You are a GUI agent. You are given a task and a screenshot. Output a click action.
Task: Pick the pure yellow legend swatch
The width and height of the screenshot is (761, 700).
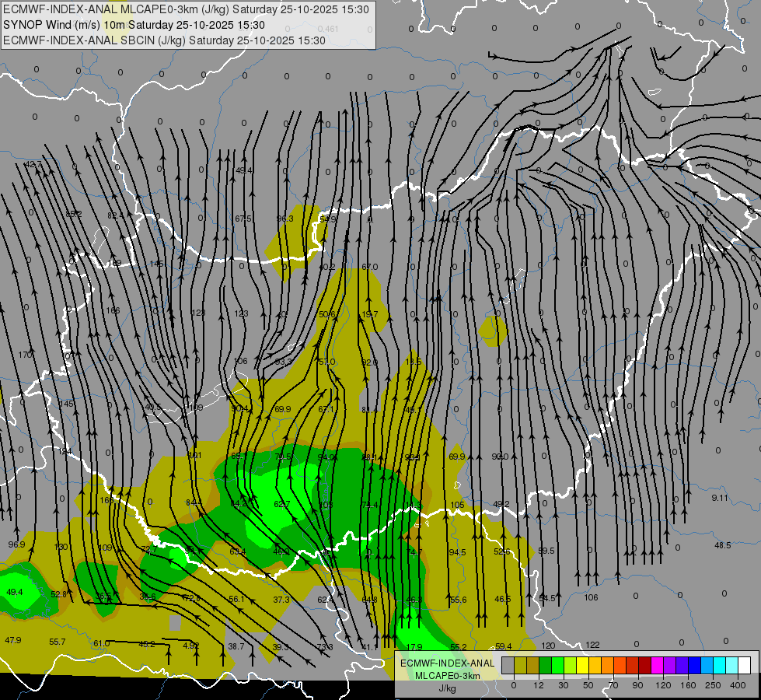click(583, 666)
